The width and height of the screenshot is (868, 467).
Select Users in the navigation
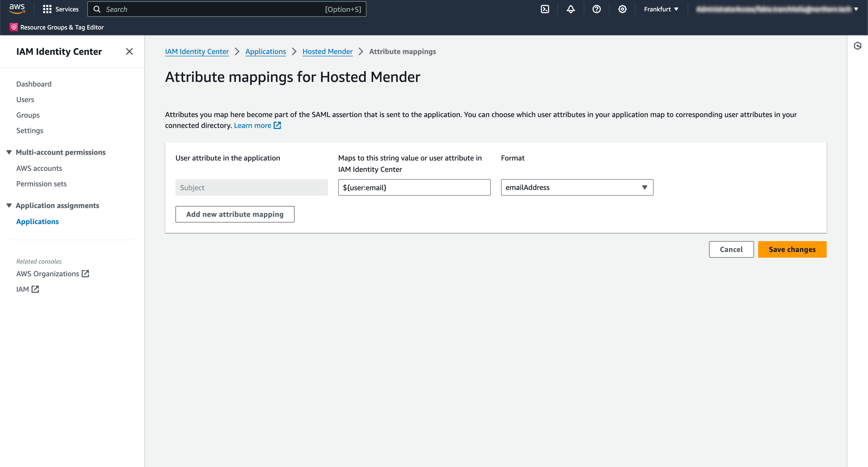[25, 99]
